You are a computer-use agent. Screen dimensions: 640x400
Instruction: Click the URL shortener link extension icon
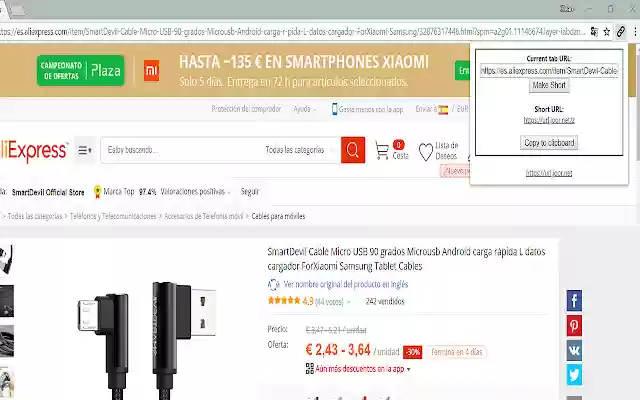620,31
